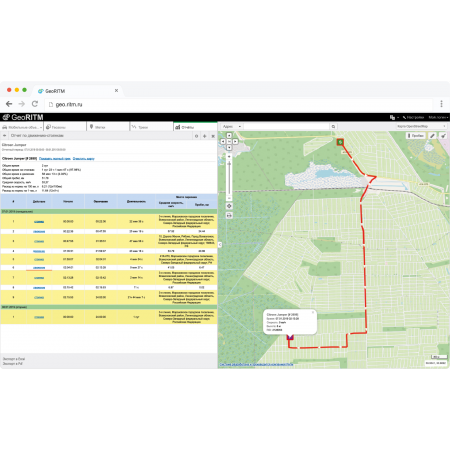450x450 pixels.
Task: Pan the map left with arrow button
Action: pyautogui.click(x=223, y=142)
